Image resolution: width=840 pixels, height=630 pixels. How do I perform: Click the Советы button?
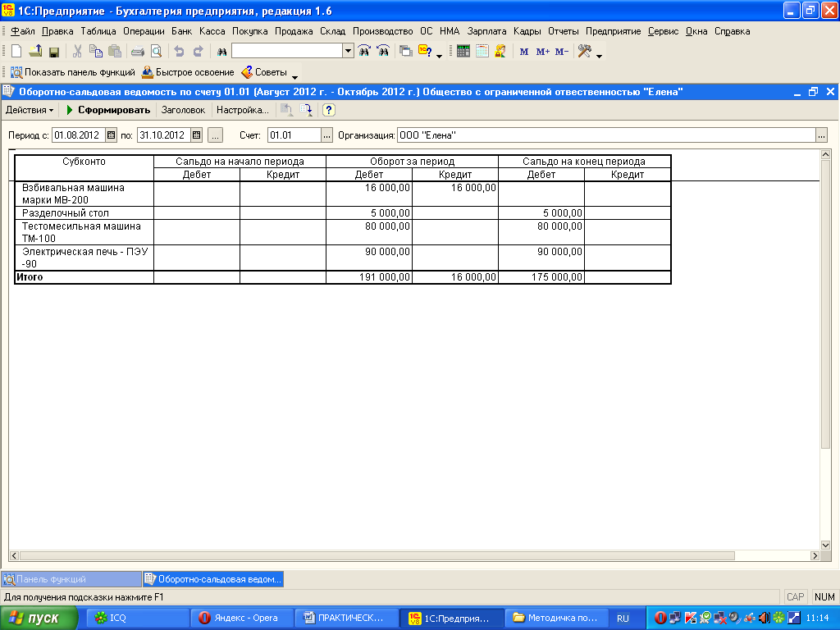(x=264, y=72)
